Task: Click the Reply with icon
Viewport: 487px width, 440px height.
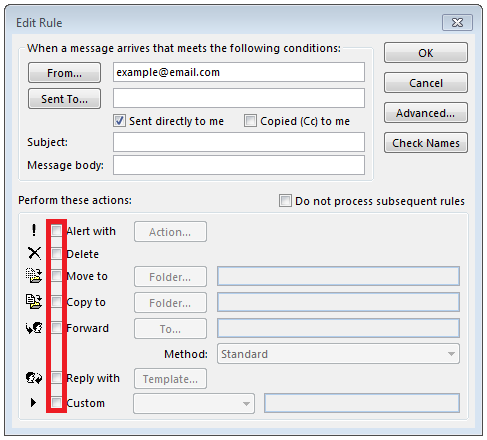Action: tap(34, 378)
